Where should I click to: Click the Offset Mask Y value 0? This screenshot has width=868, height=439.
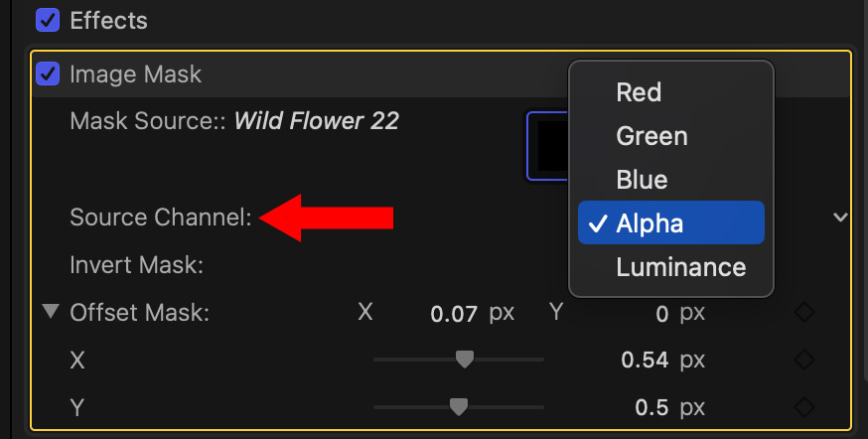(x=662, y=314)
